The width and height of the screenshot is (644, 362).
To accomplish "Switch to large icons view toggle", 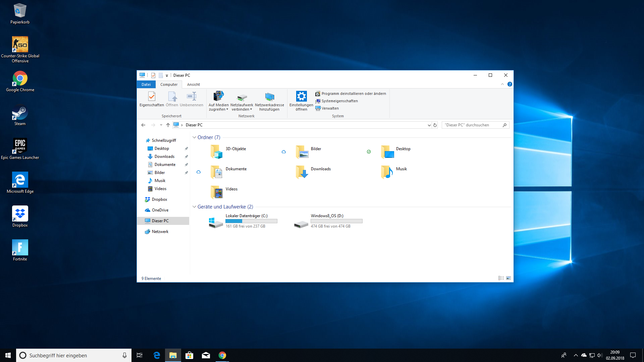I will coord(508,278).
